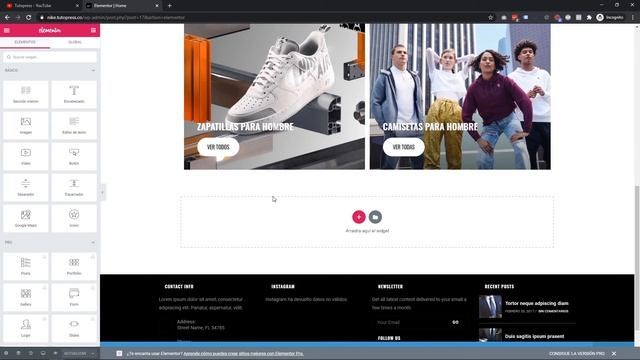Image resolution: width=640 pixels, height=360 pixels.
Task: Close the Tutopress YouTube browser tab
Action: tap(78, 6)
